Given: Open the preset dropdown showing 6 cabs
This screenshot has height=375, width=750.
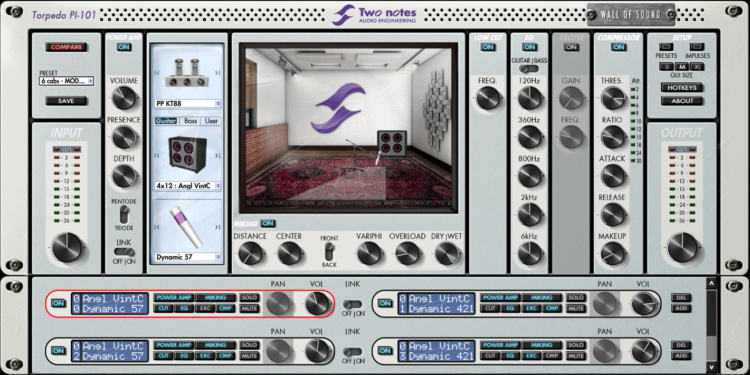Looking at the screenshot, I should (x=66, y=81).
